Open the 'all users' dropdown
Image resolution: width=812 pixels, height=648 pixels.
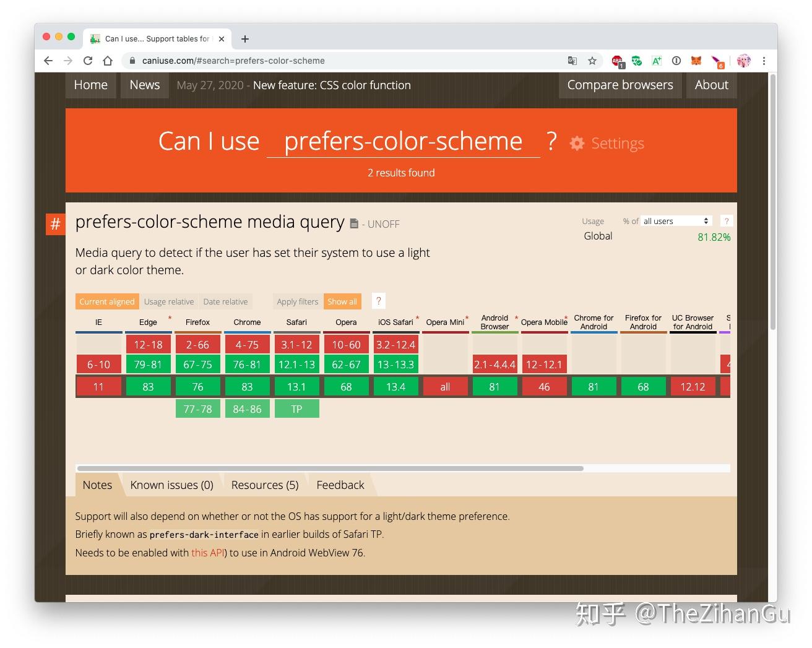pyautogui.click(x=675, y=220)
